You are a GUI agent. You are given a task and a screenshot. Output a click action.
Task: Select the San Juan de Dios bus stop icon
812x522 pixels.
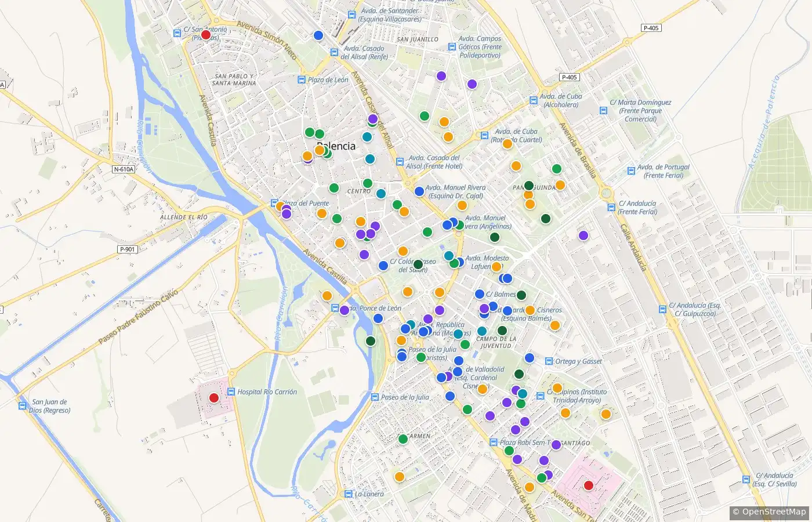click(x=22, y=405)
